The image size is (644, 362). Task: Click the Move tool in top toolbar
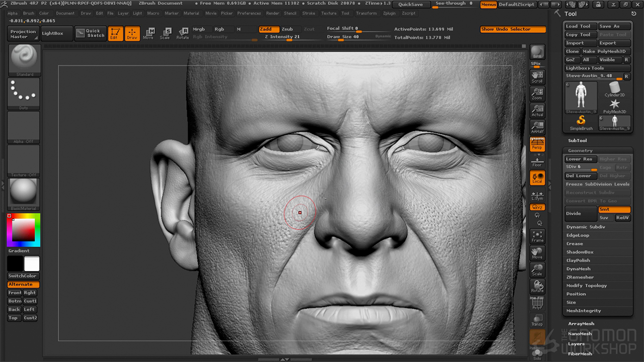(148, 34)
